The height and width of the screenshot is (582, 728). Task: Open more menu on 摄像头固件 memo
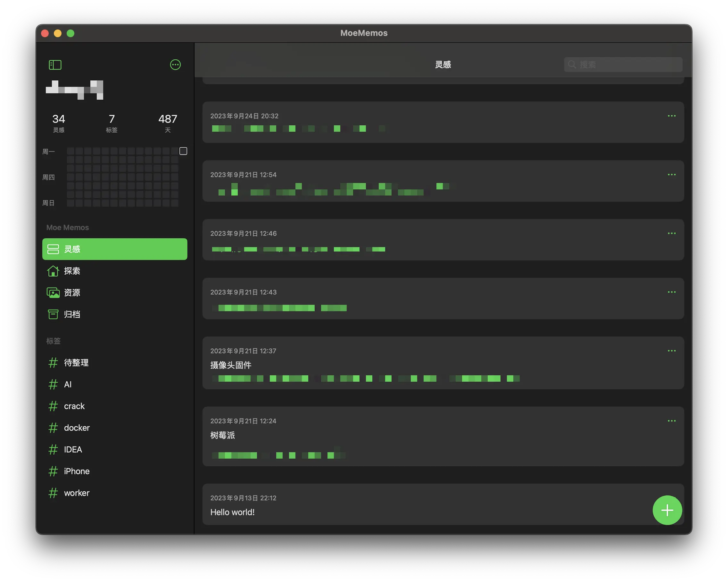pyautogui.click(x=671, y=351)
